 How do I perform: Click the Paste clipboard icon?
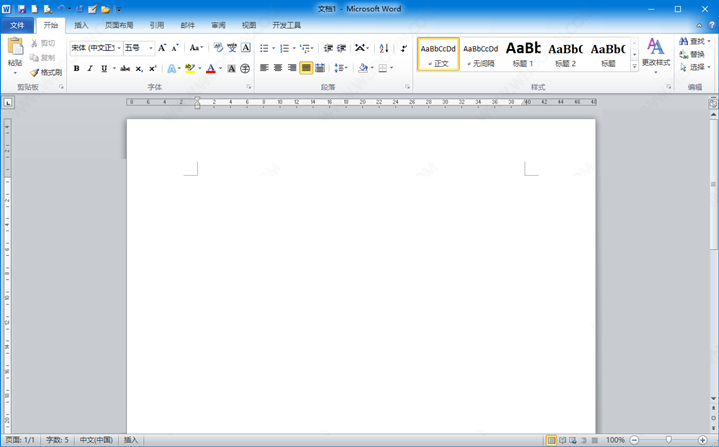coord(15,46)
